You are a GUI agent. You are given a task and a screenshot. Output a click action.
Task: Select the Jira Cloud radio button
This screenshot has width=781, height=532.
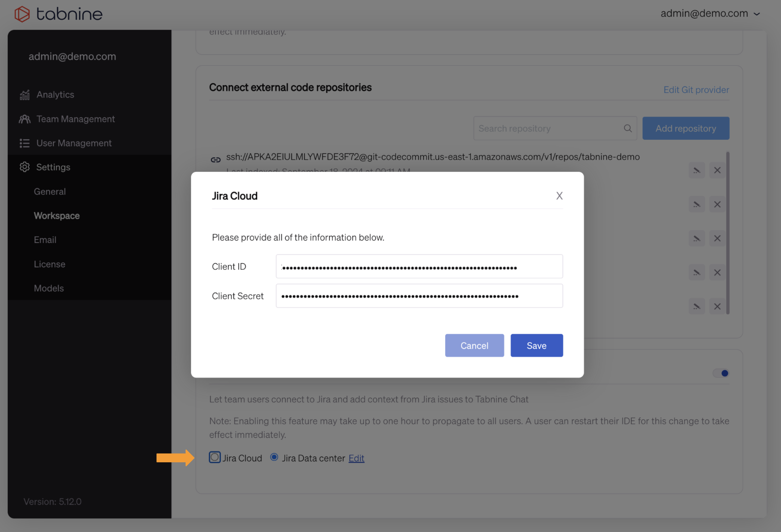pos(215,457)
